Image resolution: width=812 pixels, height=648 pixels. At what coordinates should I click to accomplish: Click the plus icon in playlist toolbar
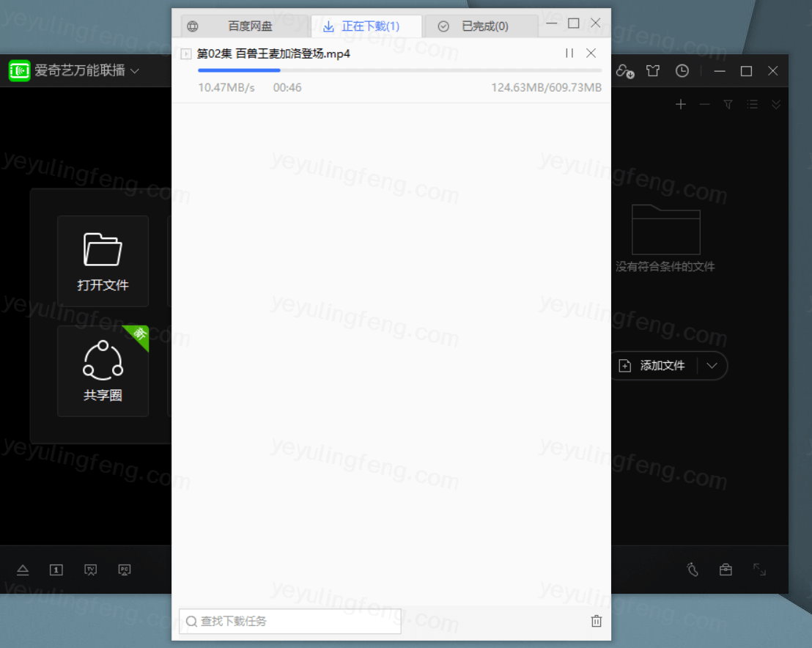click(681, 105)
